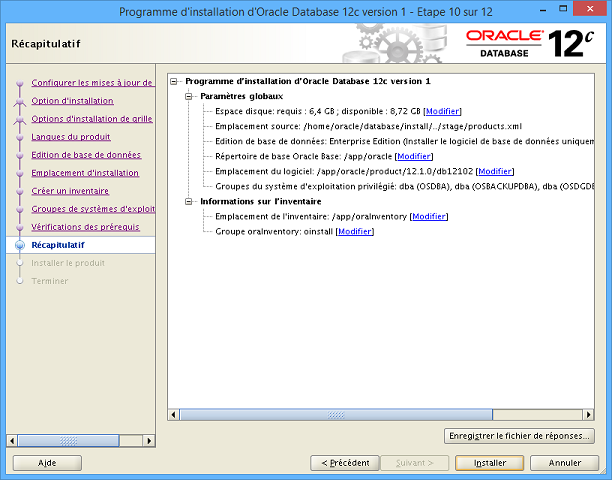612x480 pixels.
Task: Open the Options d'installation de grille step
Action: (x=92, y=119)
